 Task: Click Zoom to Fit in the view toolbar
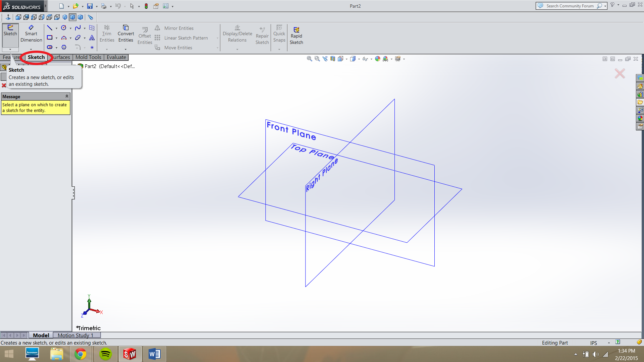click(x=309, y=59)
